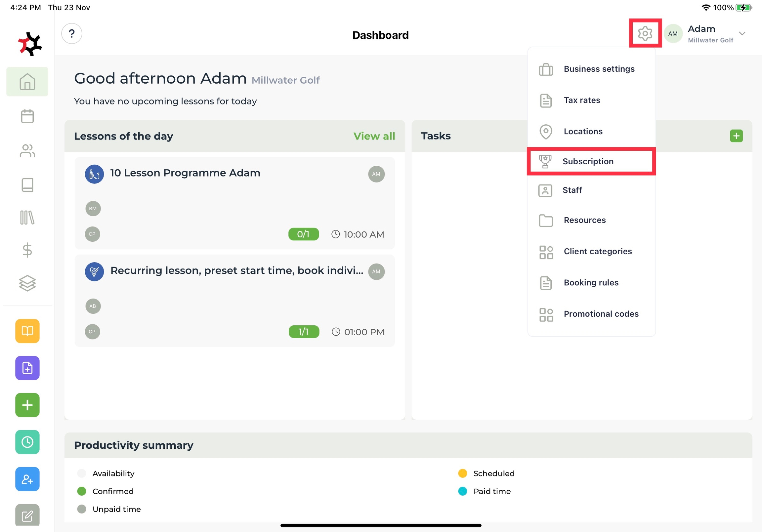This screenshot has width=762, height=532.
Task: Click View all lessons link
Action: coord(374,136)
